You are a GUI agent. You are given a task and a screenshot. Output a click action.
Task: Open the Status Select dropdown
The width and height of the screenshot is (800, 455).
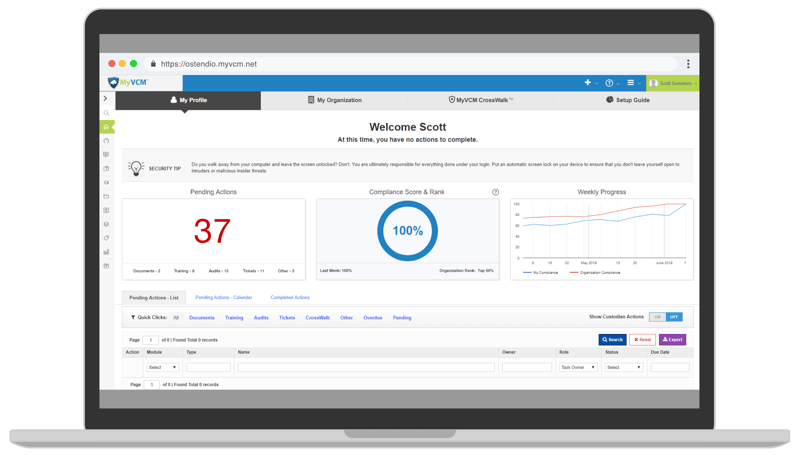[623, 367]
